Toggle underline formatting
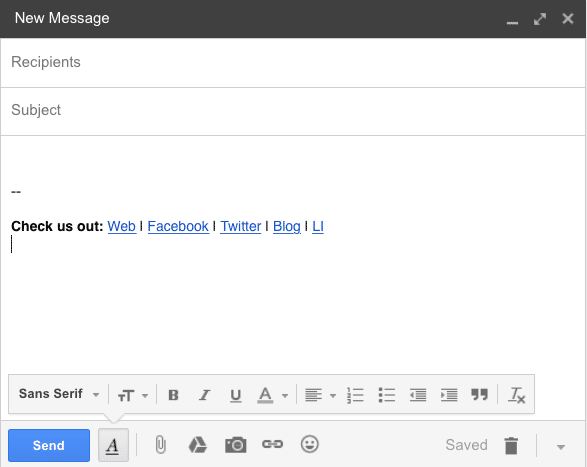Image resolution: width=587 pixels, height=467 pixels. (235, 395)
